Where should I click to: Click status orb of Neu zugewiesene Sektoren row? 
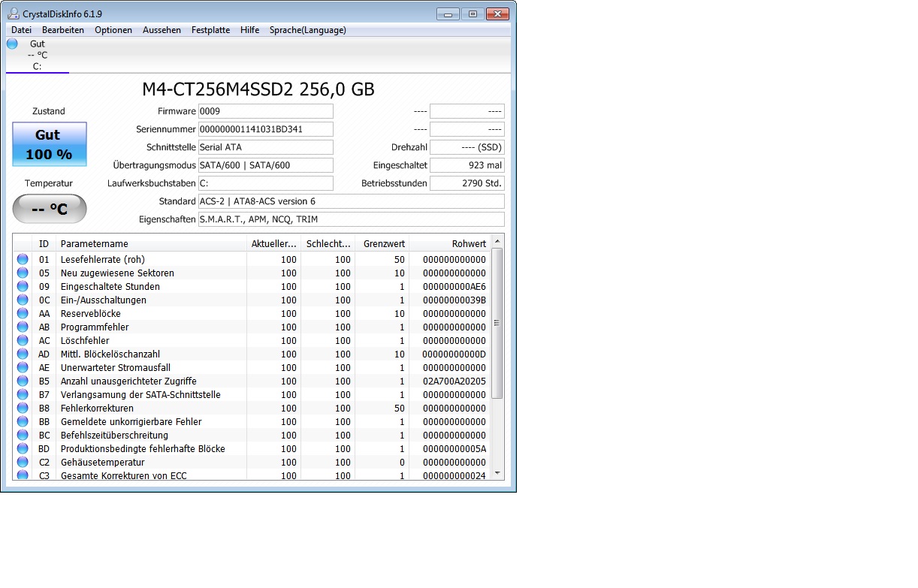click(x=23, y=273)
